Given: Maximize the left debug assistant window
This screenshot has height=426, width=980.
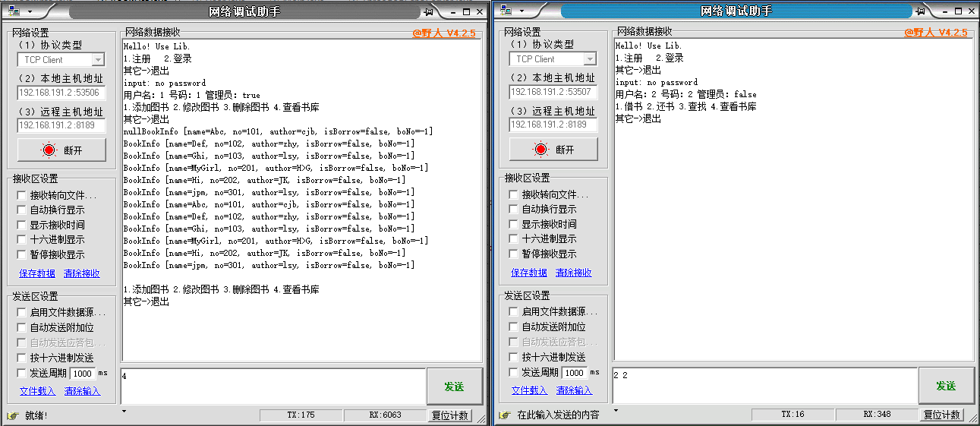Looking at the screenshot, I should 466,11.
